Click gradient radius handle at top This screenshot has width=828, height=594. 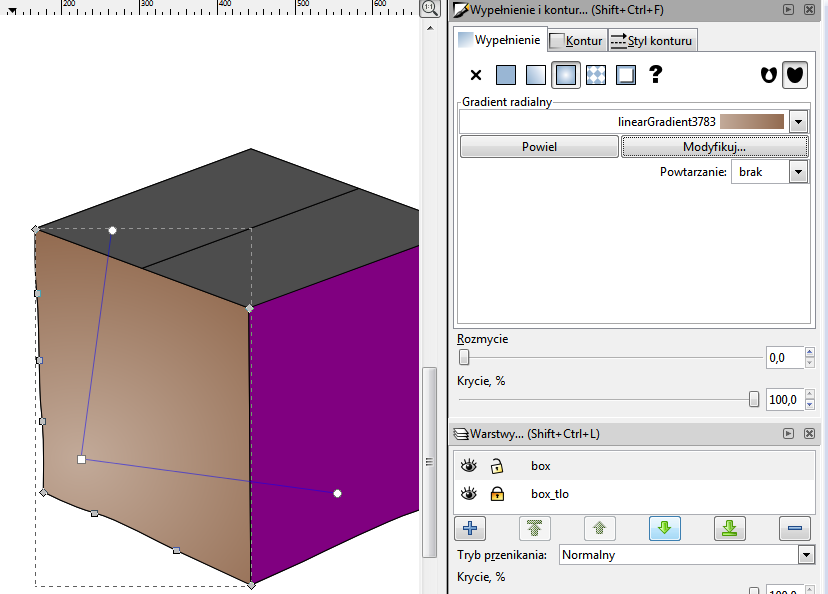(112, 230)
